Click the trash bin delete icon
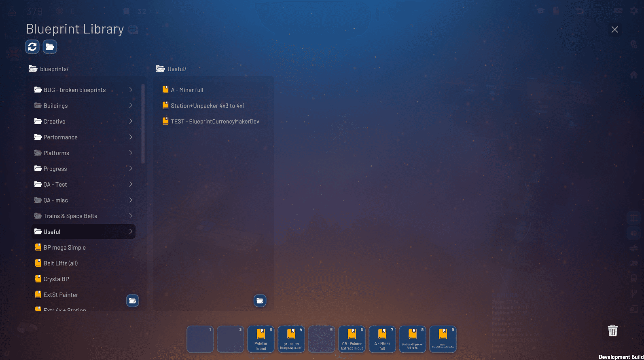The image size is (644, 360). [613, 331]
